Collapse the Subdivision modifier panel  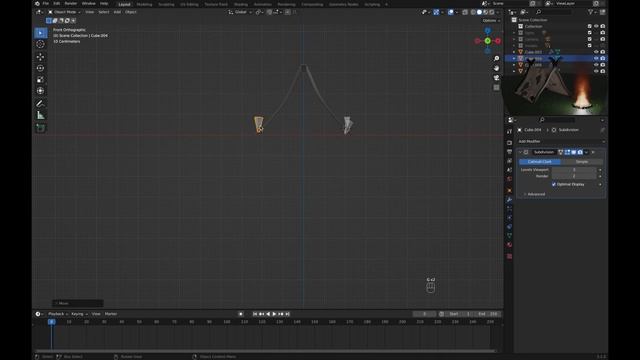(x=520, y=152)
